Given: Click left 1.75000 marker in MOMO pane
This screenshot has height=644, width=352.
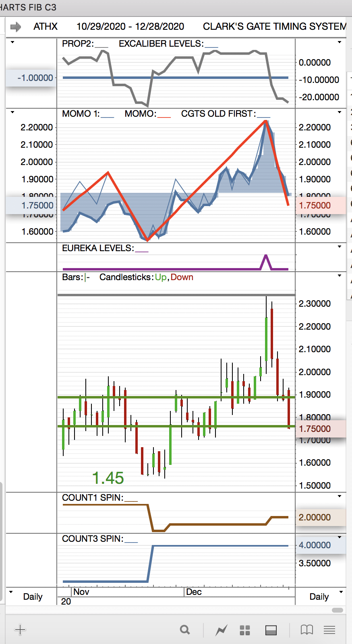Looking at the screenshot, I should coord(31,206).
